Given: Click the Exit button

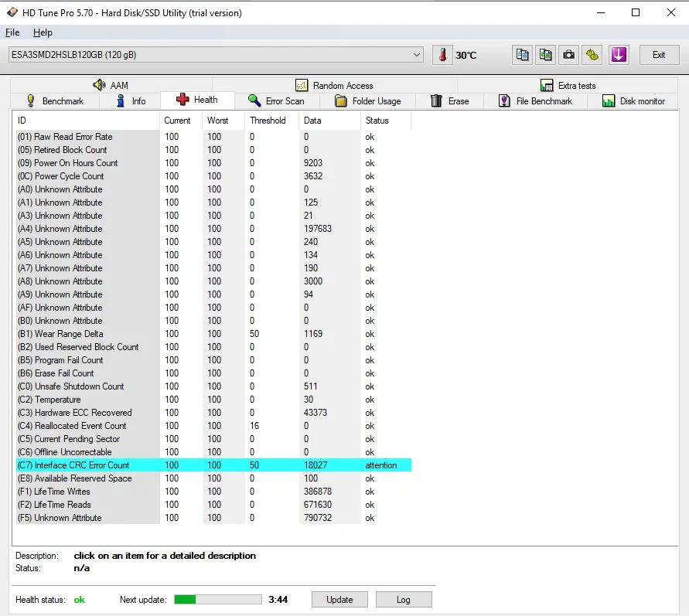Looking at the screenshot, I should point(659,55).
